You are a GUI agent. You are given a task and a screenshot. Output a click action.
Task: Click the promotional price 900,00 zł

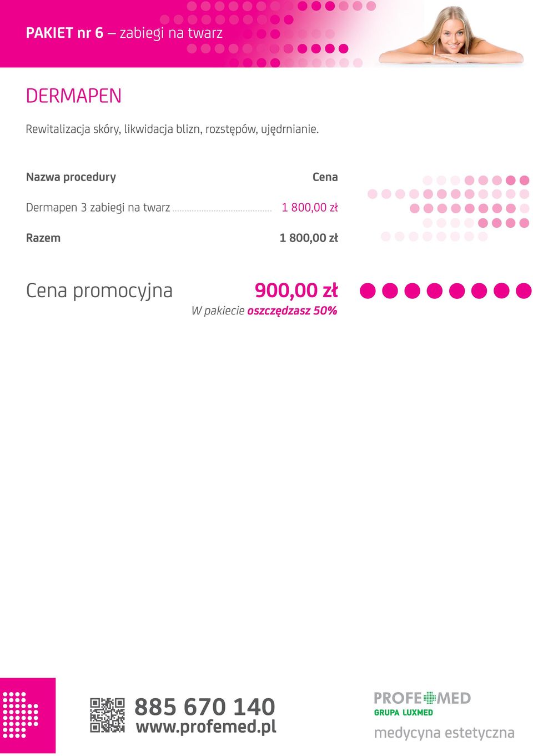coord(296,290)
